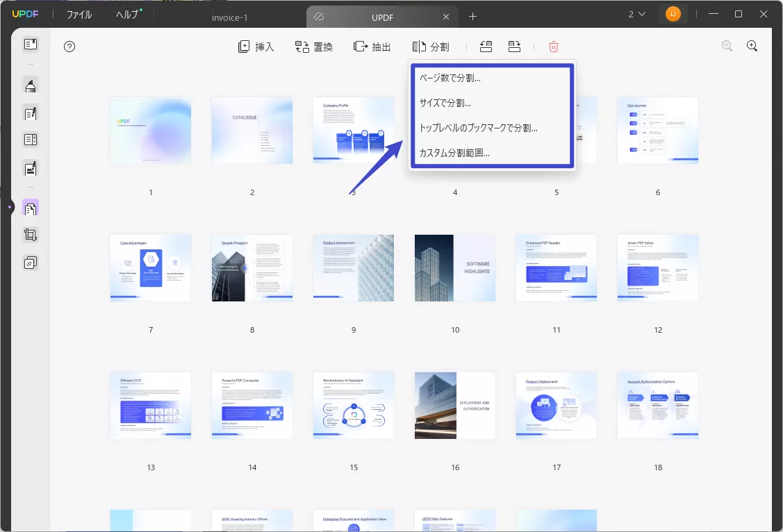Select page 15 Revolutionary AI Assistant thumbnail
Image resolution: width=783 pixels, height=532 pixels.
[x=353, y=405]
